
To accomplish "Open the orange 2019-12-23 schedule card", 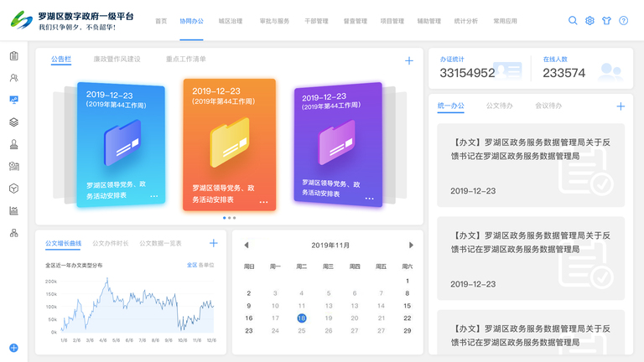I will pyautogui.click(x=229, y=144).
